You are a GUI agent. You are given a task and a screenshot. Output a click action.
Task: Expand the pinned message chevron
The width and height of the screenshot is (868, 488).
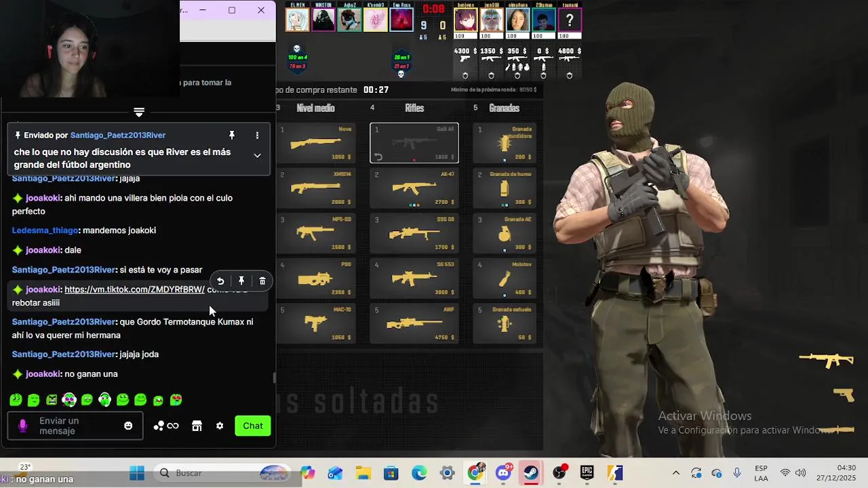click(x=257, y=155)
